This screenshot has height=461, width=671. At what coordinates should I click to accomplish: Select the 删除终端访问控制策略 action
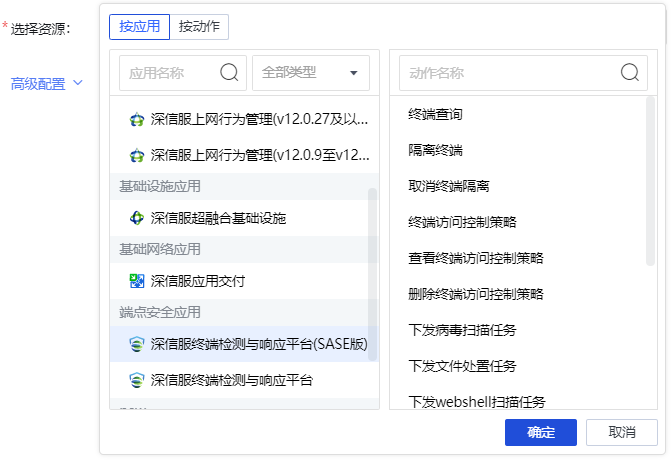point(476,294)
